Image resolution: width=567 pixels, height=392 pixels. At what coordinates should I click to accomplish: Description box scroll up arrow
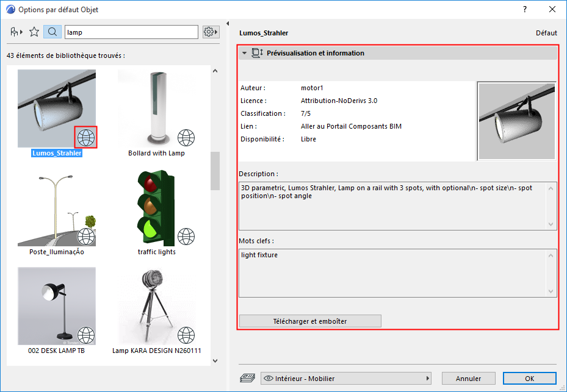[551, 188]
